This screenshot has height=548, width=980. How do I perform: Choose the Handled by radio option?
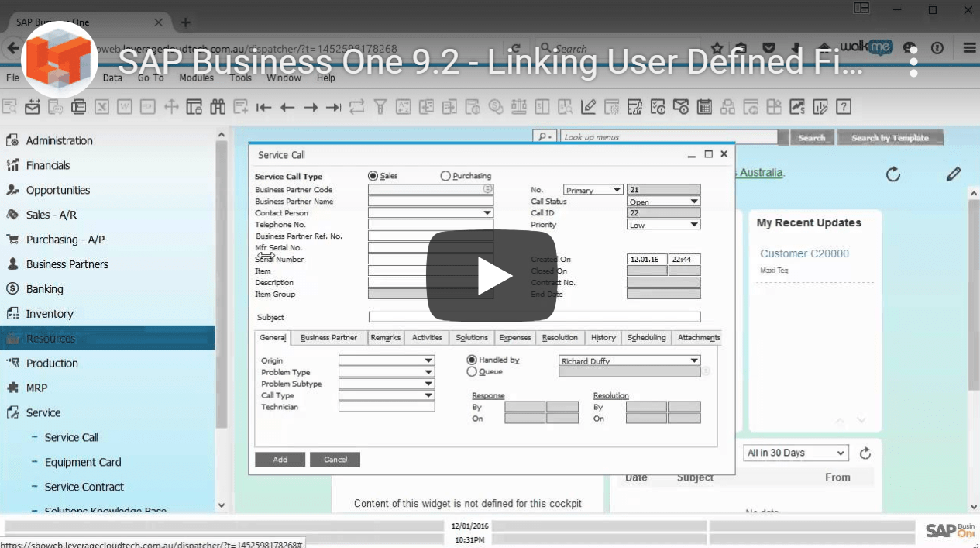click(472, 360)
